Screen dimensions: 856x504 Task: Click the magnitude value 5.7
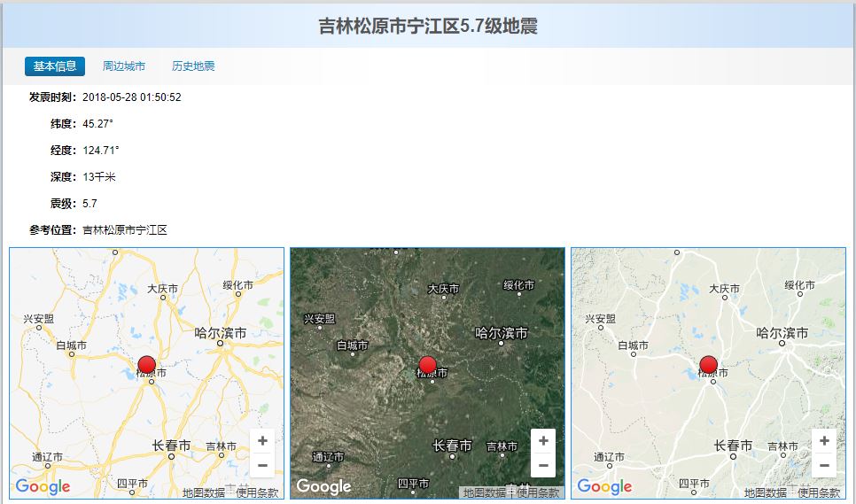pos(89,204)
